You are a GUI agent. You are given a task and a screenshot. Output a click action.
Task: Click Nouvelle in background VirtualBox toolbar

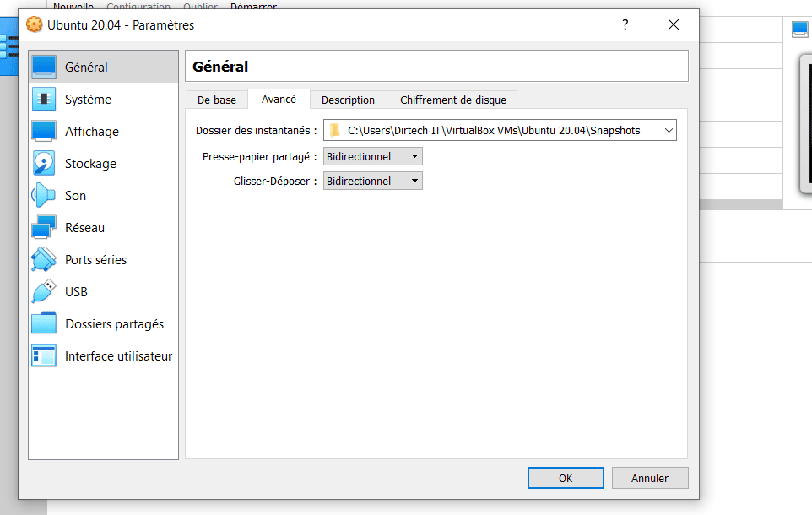73,6
